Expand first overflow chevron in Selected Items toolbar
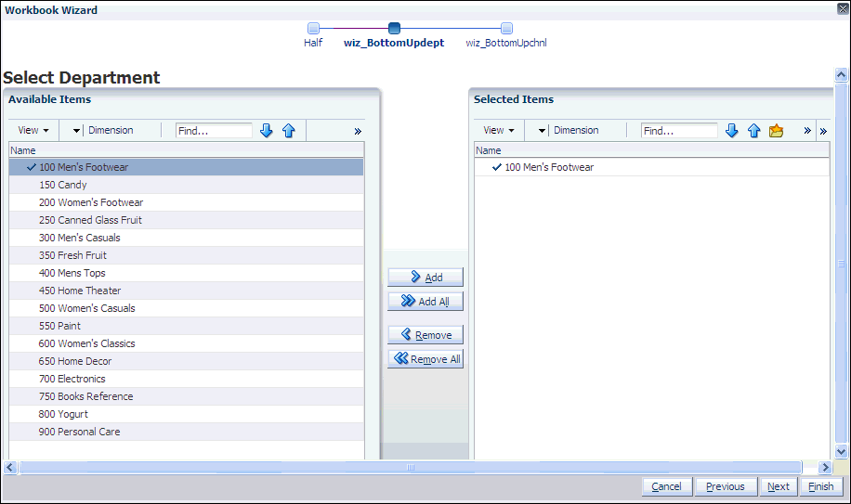 click(807, 131)
